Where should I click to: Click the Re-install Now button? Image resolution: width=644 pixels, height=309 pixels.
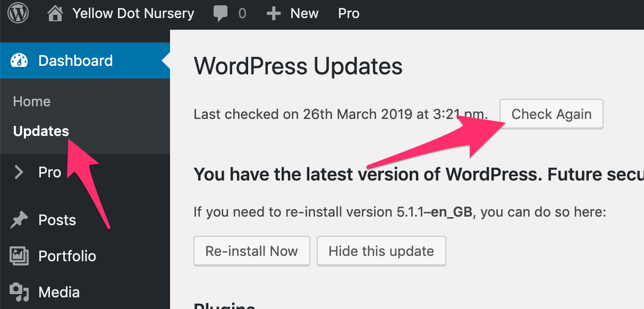click(251, 251)
